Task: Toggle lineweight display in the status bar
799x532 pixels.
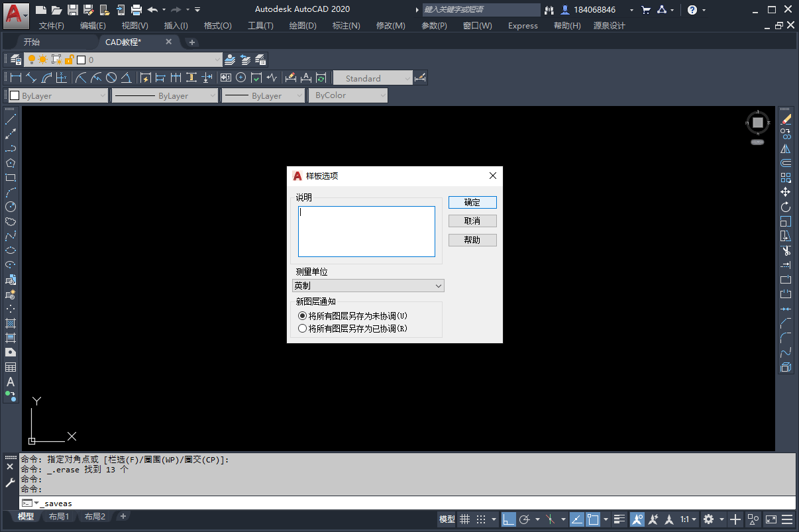Action: (x=619, y=519)
